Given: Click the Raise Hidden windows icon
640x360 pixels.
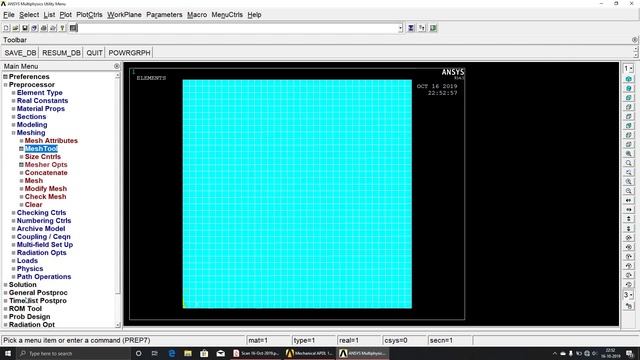Looking at the screenshot, I should point(411,28).
